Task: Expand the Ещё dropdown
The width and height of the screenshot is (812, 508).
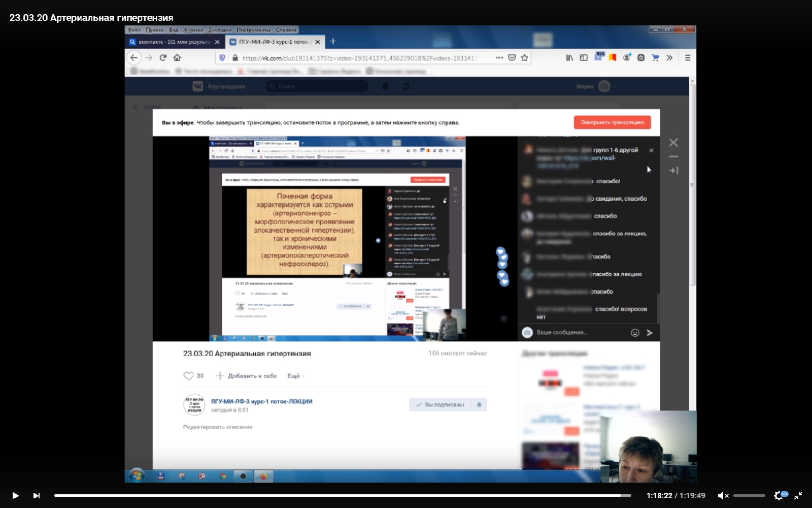Action: 296,376
